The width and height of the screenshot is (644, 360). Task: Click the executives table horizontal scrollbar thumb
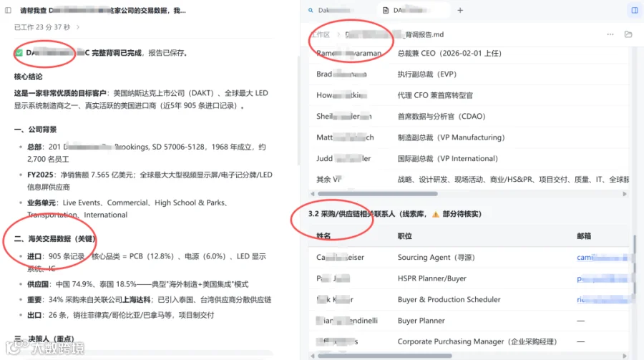(x=377, y=193)
